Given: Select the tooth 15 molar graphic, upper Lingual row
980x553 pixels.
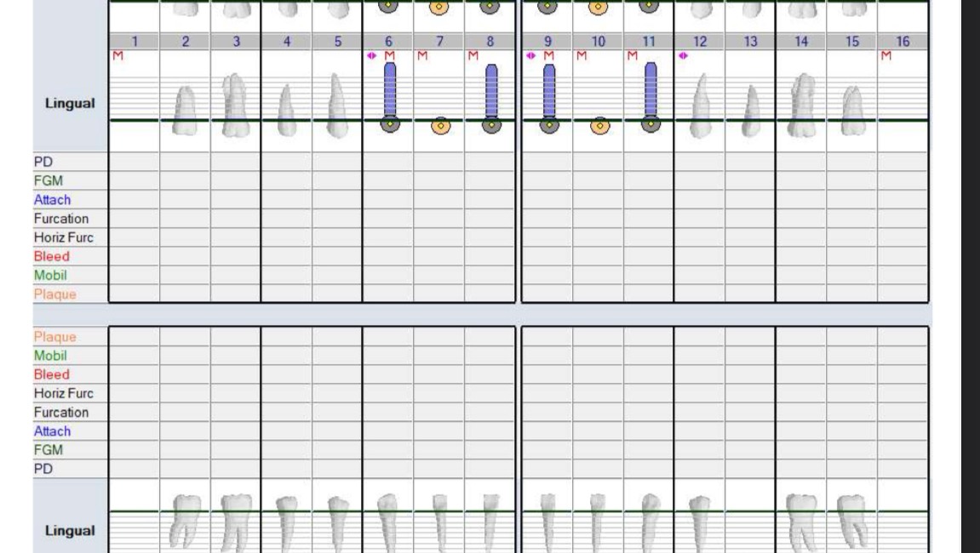Looking at the screenshot, I should (853, 111).
